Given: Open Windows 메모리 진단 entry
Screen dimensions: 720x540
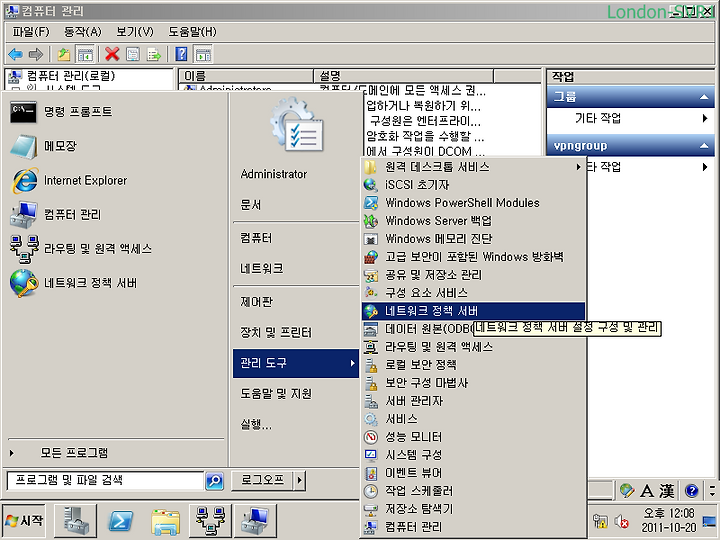Looking at the screenshot, I should [x=473, y=239].
